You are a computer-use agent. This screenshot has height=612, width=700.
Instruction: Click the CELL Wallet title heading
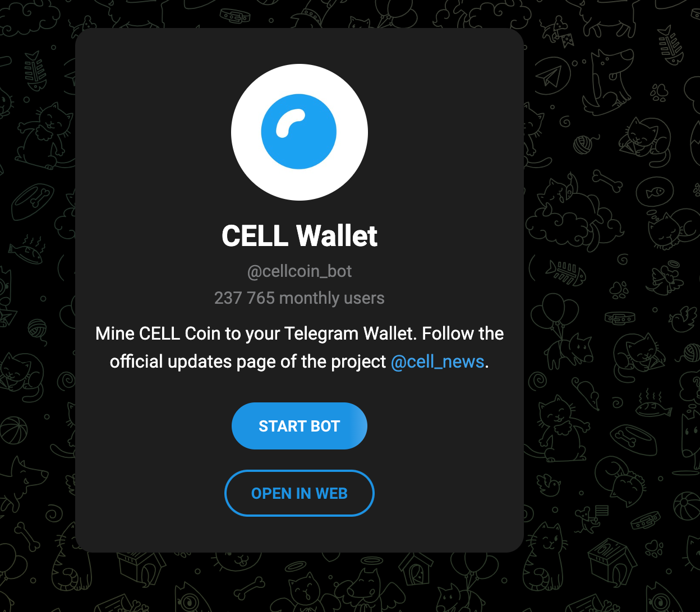pyautogui.click(x=300, y=235)
